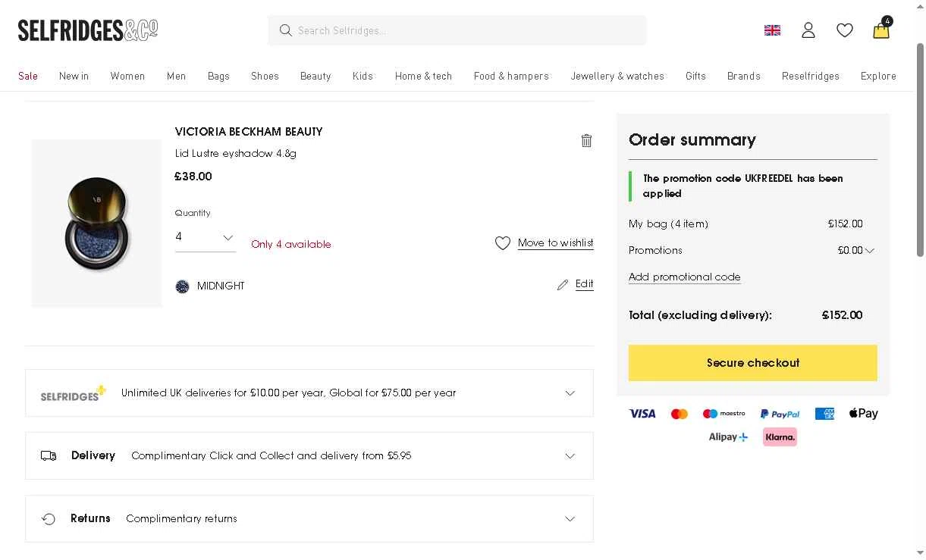Click the Selfridges Plus logo icon
Image resolution: width=926 pixels, height=560 pixels.
74,393
